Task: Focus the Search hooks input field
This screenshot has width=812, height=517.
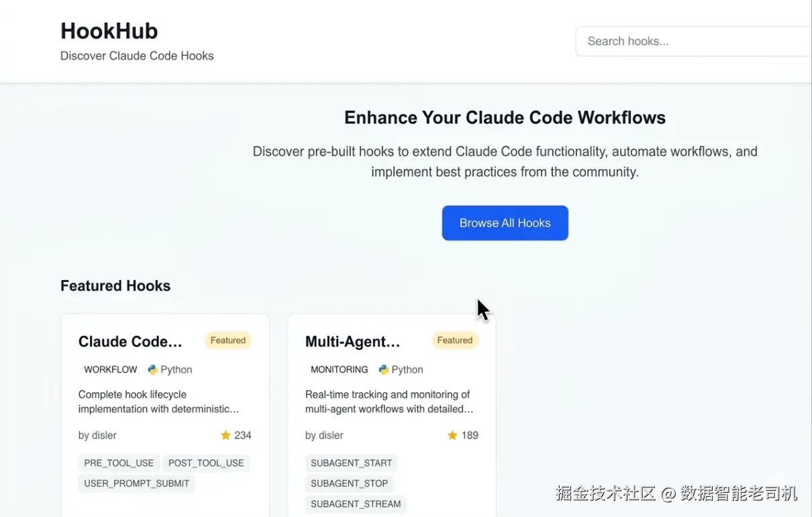Action: click(694, 42)
